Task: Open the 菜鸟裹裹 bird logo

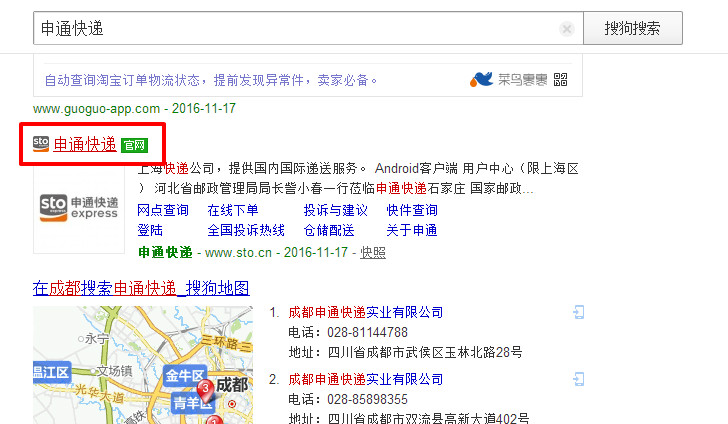Action: pyautogui.click(x=481, y=79)
